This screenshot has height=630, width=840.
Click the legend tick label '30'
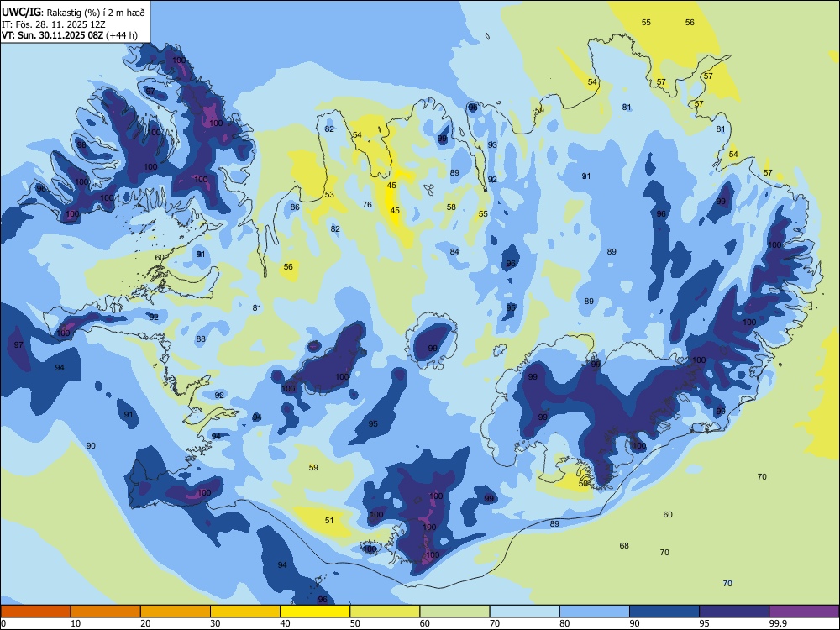tap(215, 623)
